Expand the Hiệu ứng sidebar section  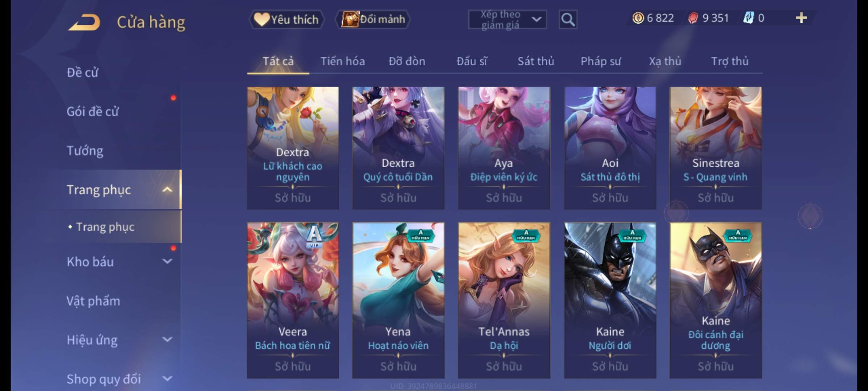point(167,340)
